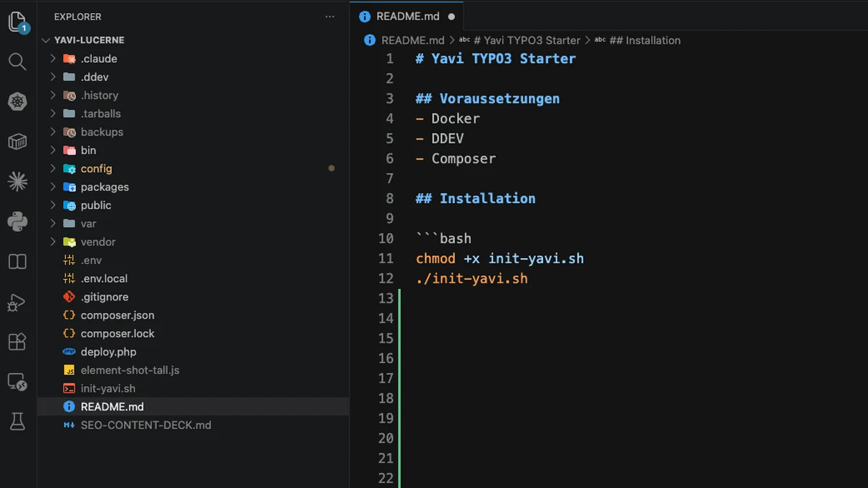This screenshot has height=488, width=868.
Task: Place cursor on '# Yavi TYPO3 Starter' heading
Action: click(x=495, y=59)
